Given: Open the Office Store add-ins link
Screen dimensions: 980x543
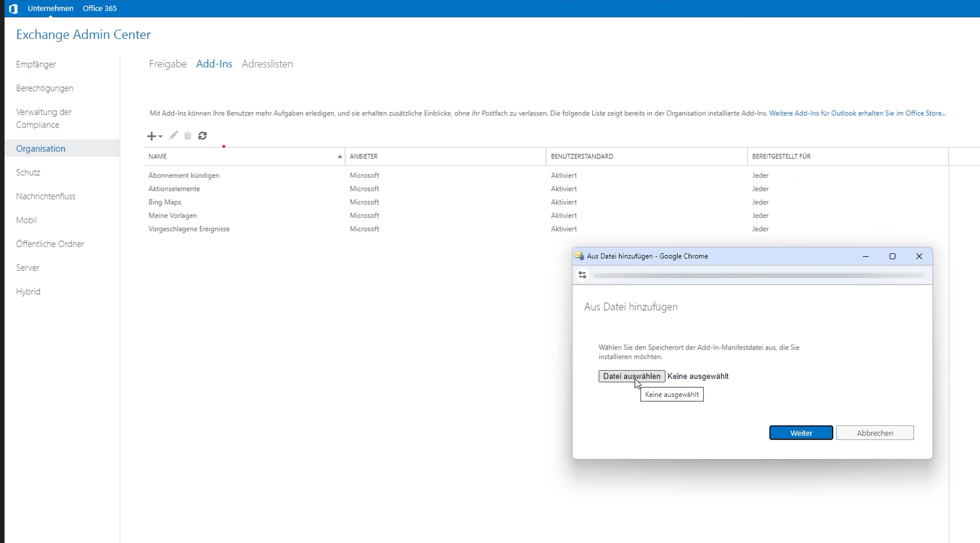Looking at the screenshot, I should click(857, 114).
